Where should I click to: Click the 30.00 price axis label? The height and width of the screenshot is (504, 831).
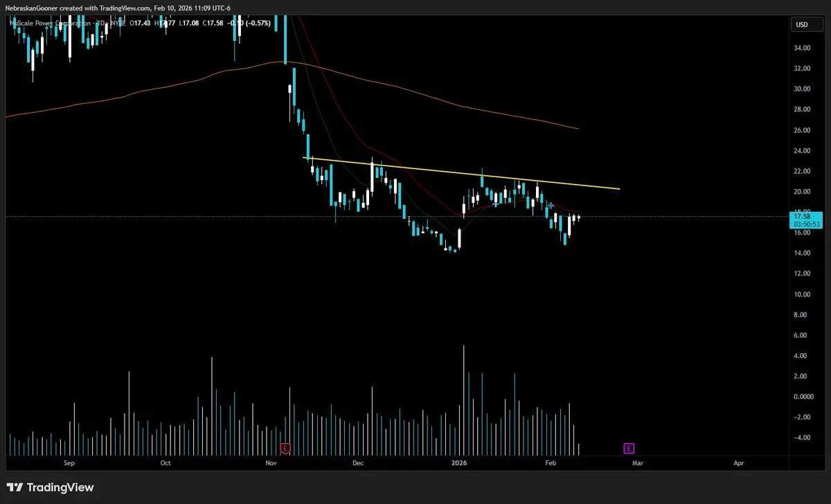click(803, 89)
